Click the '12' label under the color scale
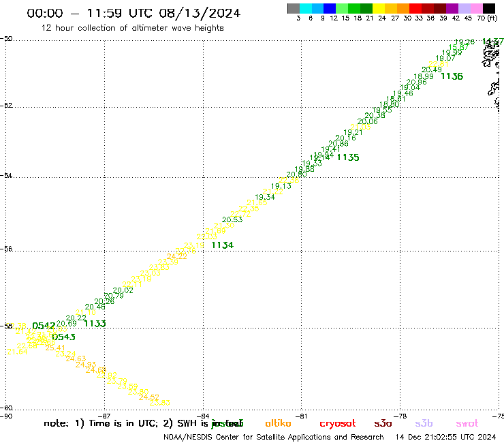Image resolution: width=504 pixels, height=443 pixels. point(334,18)
